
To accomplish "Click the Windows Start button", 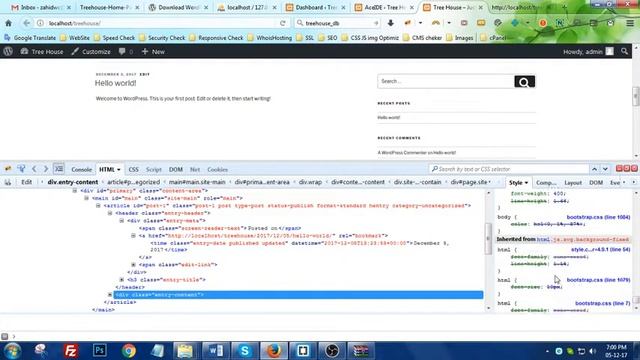I will pos(12,351).
